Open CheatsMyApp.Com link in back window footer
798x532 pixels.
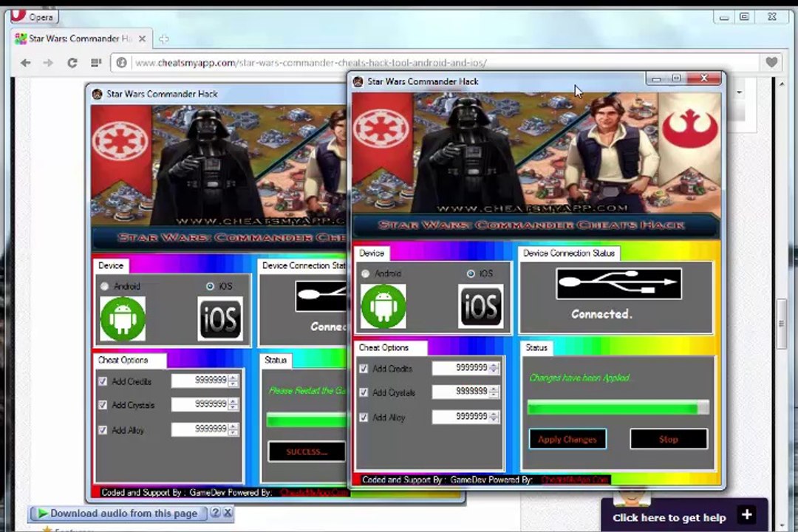314,493
